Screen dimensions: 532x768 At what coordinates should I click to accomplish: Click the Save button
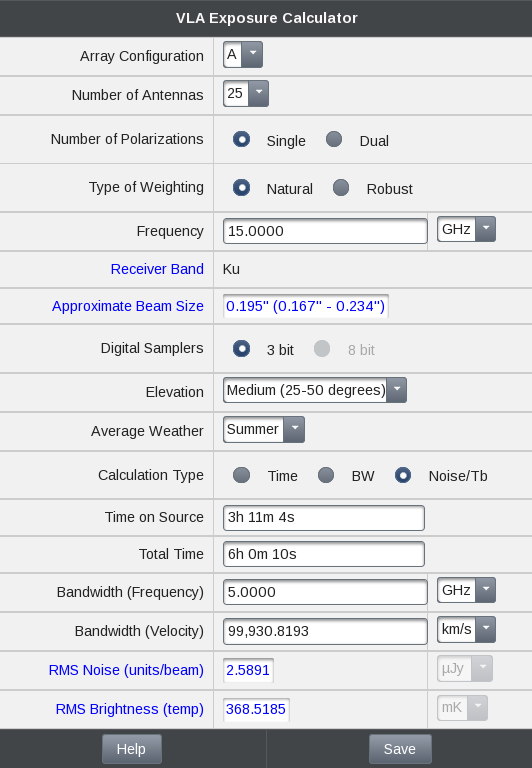400,749
